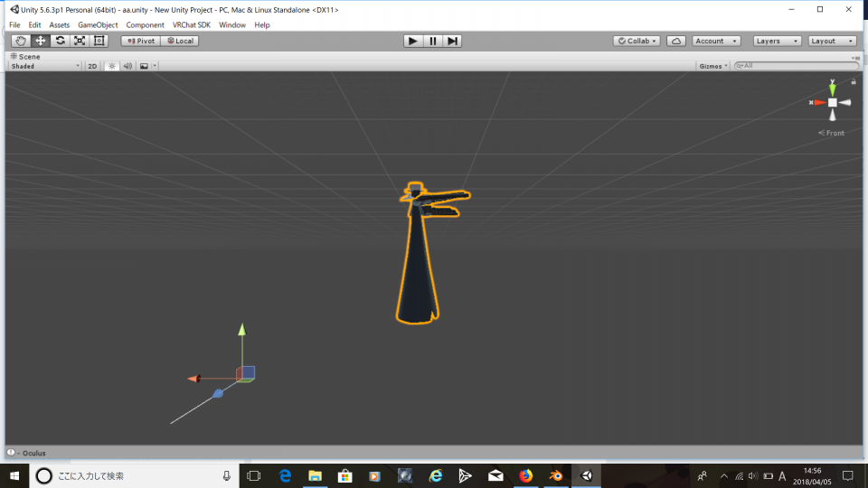Viewport: 868px width, 488px height.
Task: Toggle 2D scene view mode
Action: pyautogui.click(x=92, y=66)
